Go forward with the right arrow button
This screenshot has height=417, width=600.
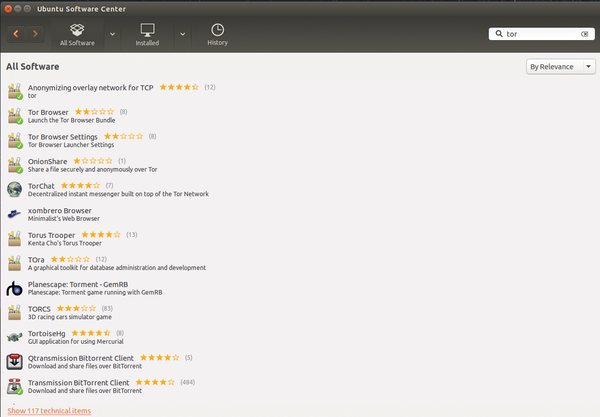(35, 34)
